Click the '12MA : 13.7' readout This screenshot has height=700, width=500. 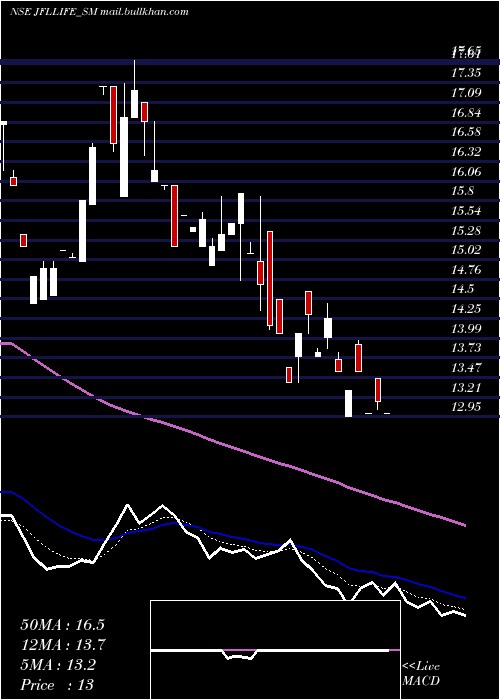pos(63,645)
